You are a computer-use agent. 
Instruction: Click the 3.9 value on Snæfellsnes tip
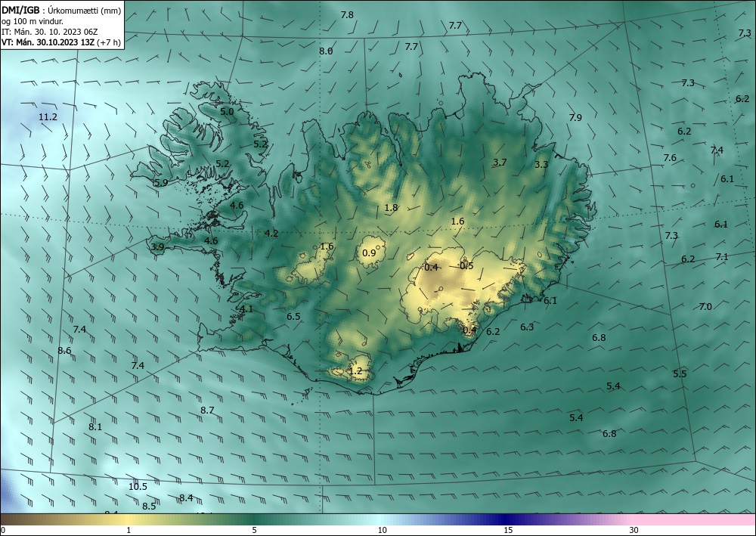tap(158, 247)
